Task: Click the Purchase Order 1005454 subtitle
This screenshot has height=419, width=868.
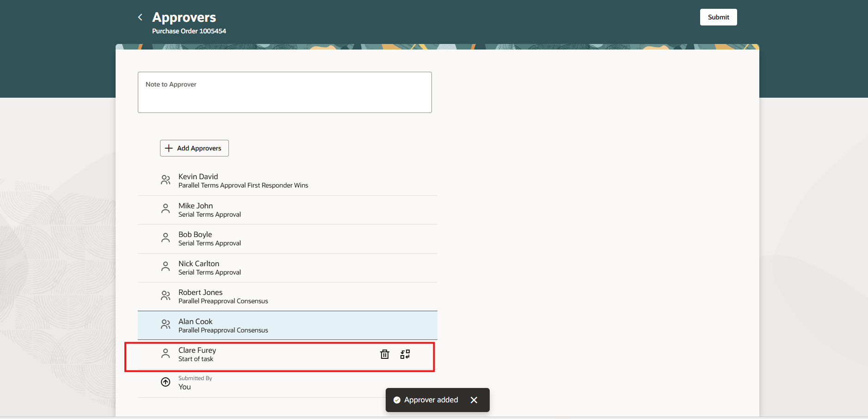Action: (x=189, y=31)
